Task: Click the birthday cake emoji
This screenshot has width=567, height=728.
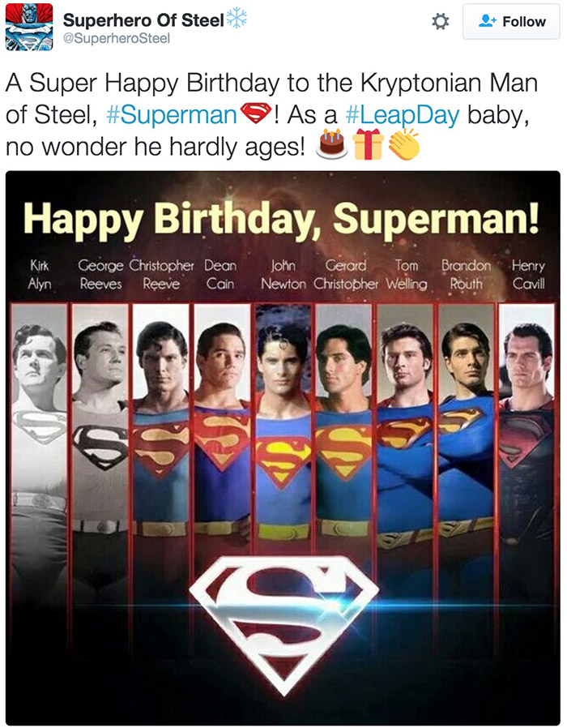Action: pos(333,146)
